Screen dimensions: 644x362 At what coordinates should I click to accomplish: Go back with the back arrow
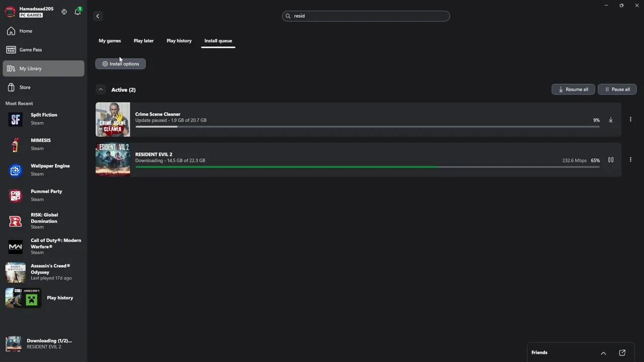pos(98,16)
